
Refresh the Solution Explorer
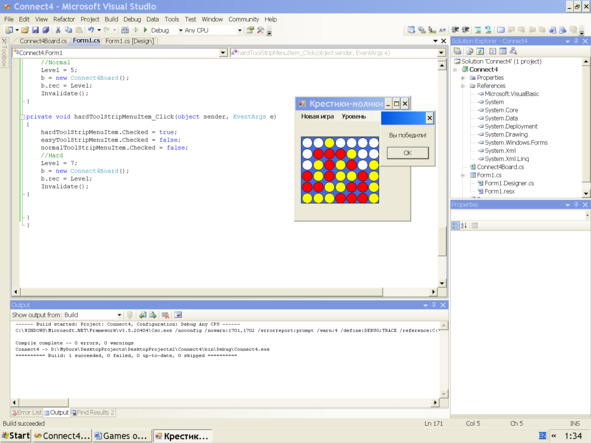coord(480,51)
